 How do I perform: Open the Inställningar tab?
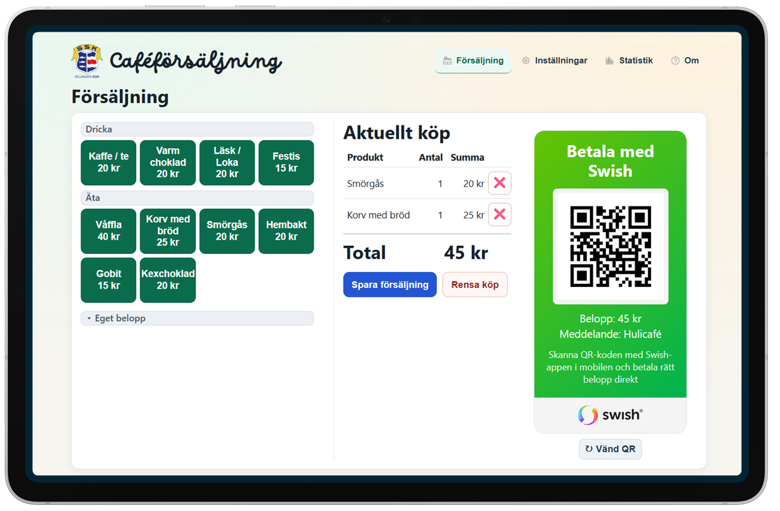point(554,61)
